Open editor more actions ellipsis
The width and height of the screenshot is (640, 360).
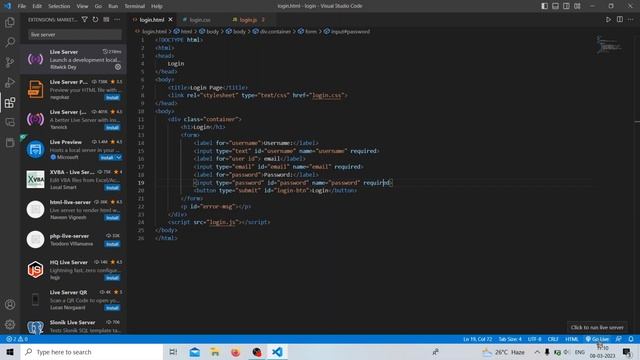click(x=631, y=19)
